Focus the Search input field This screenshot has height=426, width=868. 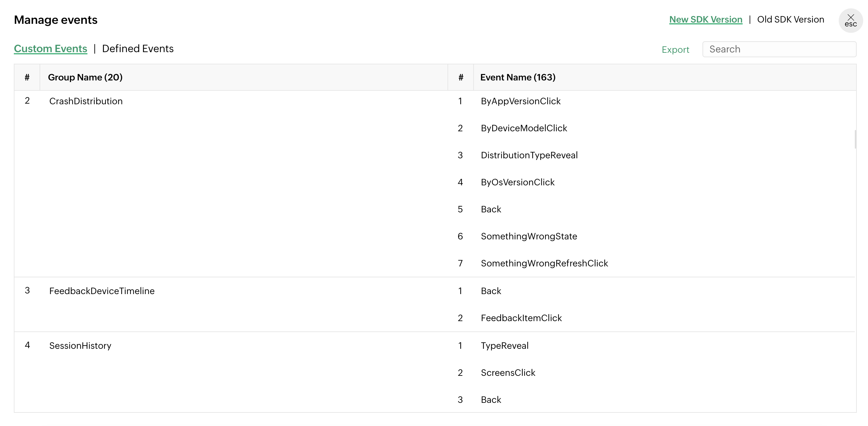[x=779, y=49]
